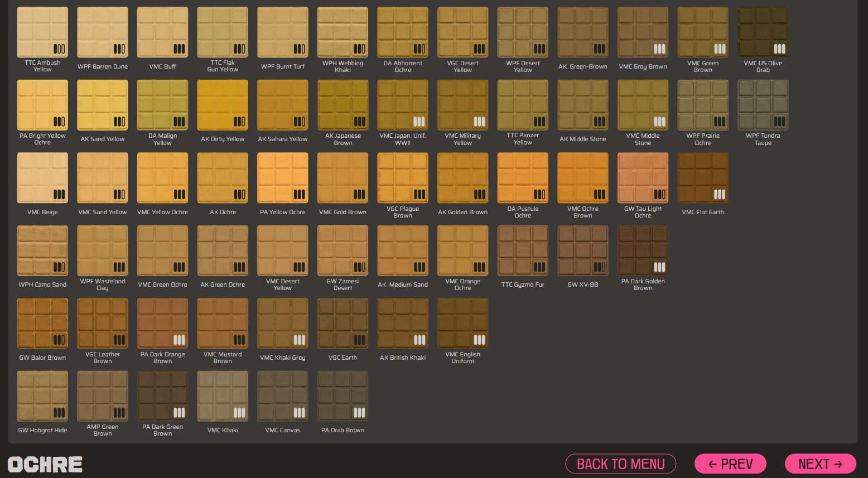
Task: Go to the previous page with PREV
Action: click(730, 463)
